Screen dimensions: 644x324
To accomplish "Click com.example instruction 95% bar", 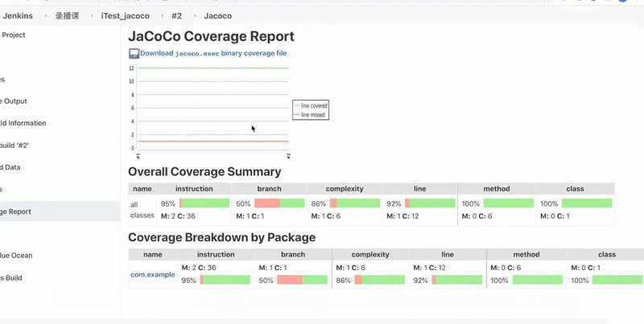I will click(x=225, y=280).
